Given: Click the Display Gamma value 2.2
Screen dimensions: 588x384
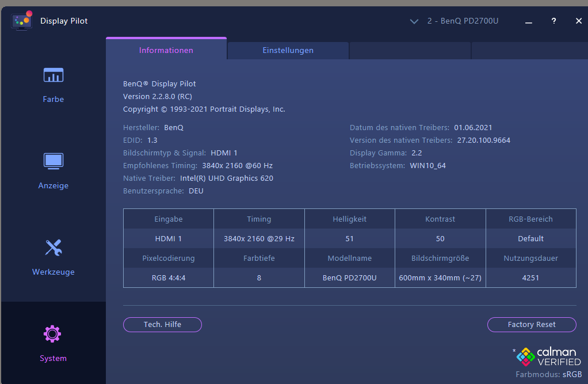Looking at the screenshot, I should [417, 153].
